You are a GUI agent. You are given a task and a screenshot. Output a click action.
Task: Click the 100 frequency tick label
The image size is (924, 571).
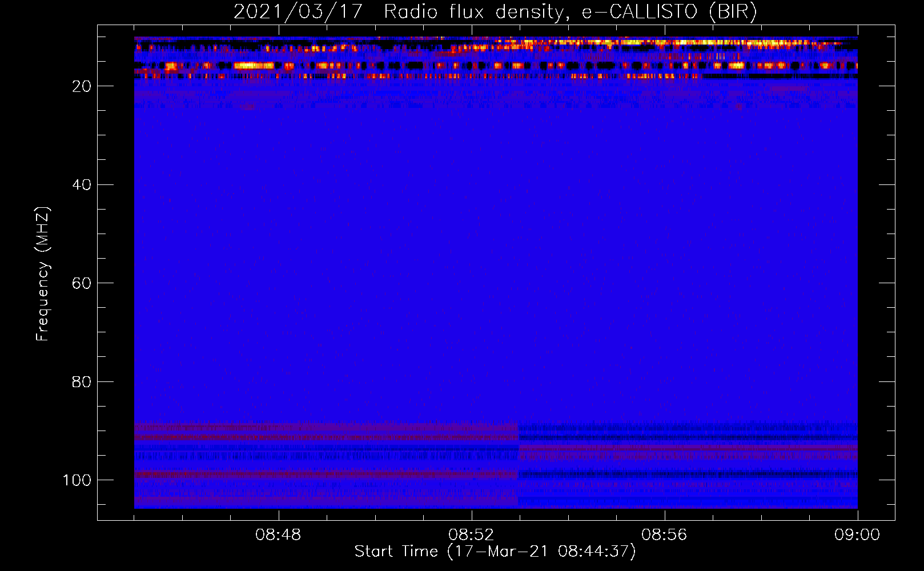pyautogui.click(x=77, y=480)
